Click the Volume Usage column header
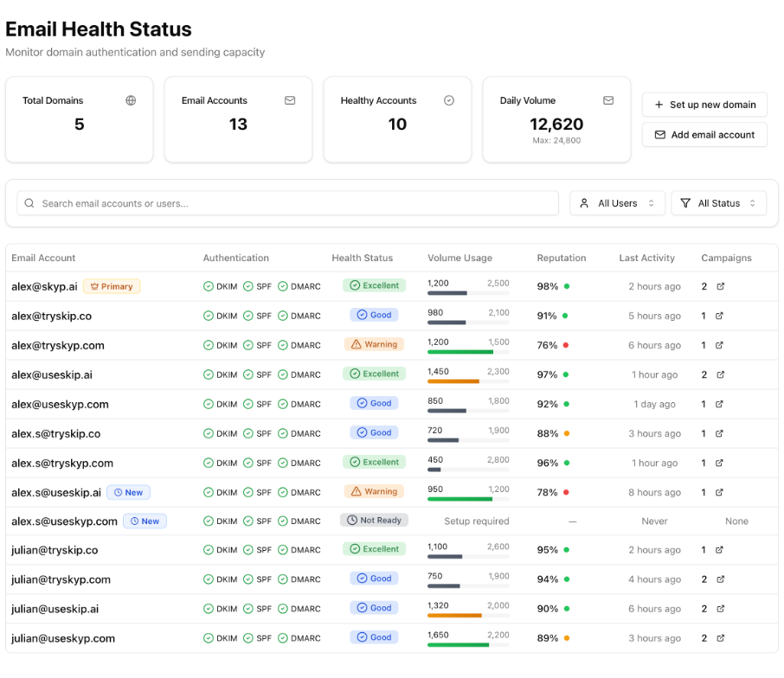This screenshot has height=678, width=784. click(x=459, y=258)
